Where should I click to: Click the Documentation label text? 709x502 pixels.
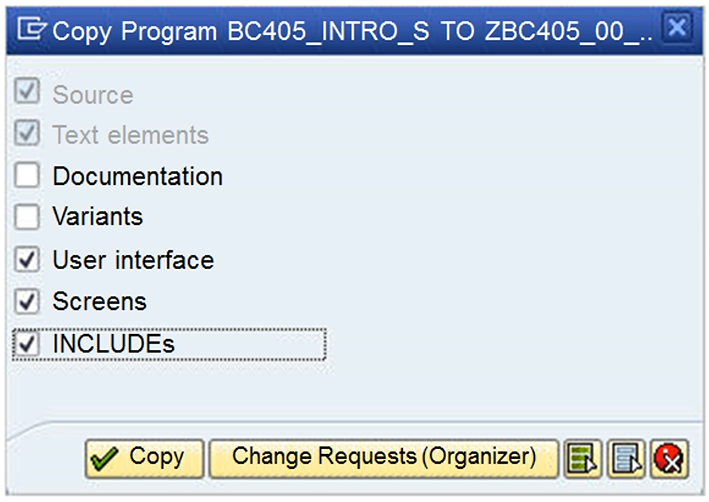[x=138, y=177]
